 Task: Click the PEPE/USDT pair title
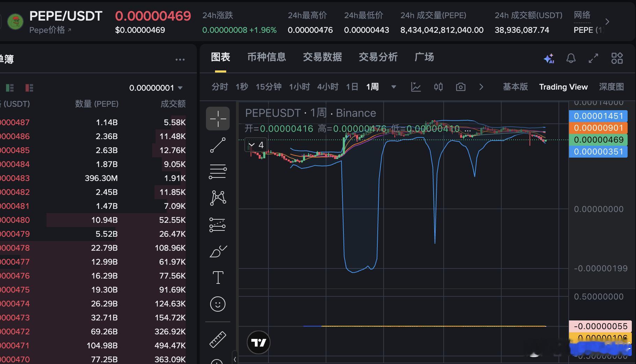pos(66,16)
